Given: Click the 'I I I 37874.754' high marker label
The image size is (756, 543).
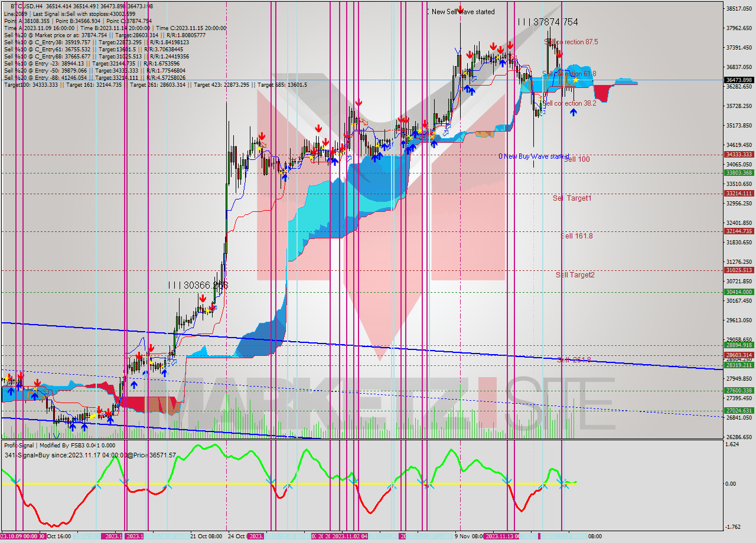Looking at the screenshot, I should click(548, 22).
